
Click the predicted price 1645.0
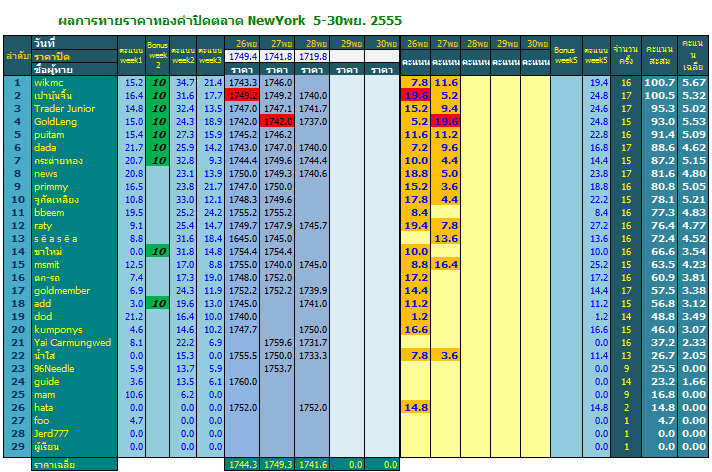click(x=242, y=238)
